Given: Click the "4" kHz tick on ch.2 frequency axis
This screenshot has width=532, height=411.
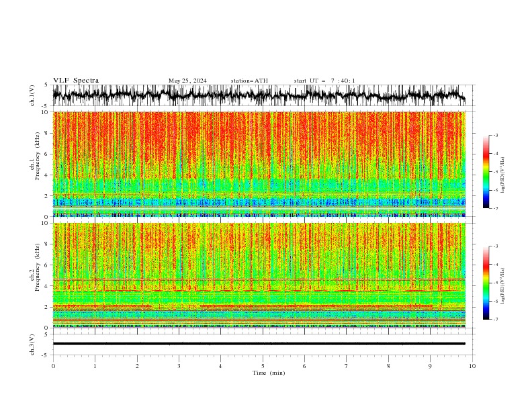Looking at the screenshot, I should coord(46,286).
